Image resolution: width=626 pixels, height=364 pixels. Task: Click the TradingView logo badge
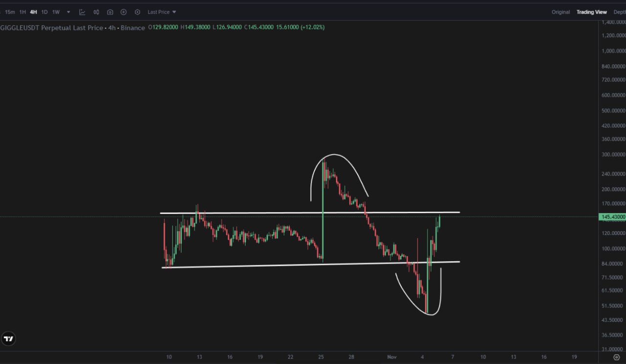pos(8,339)
